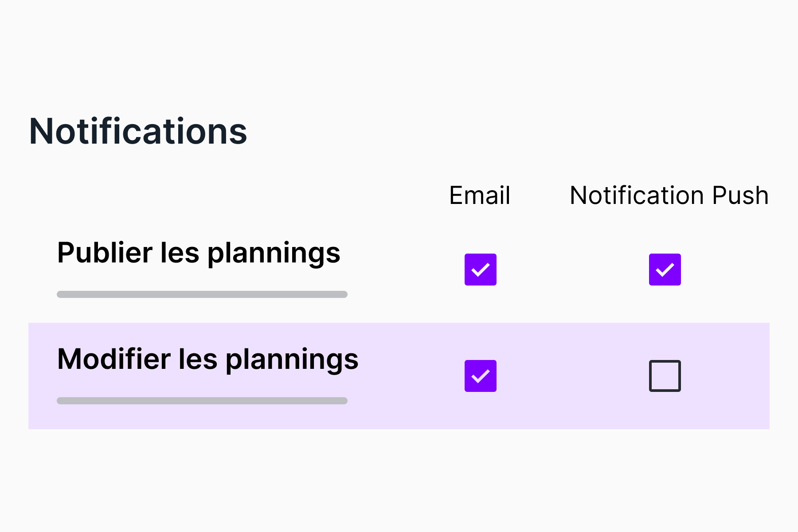
Task: Uncheck Email for Modifier les plannings
Action: coord(480,376)
